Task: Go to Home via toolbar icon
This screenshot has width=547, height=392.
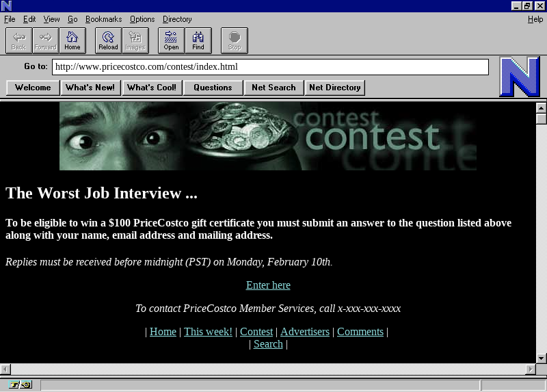Action: tap(72, 40)
